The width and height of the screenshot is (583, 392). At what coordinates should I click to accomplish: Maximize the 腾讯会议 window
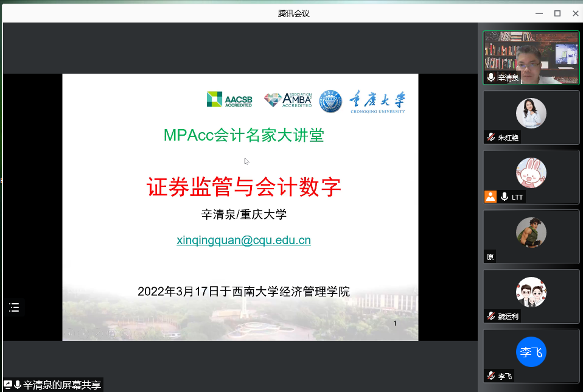(557, 13)
